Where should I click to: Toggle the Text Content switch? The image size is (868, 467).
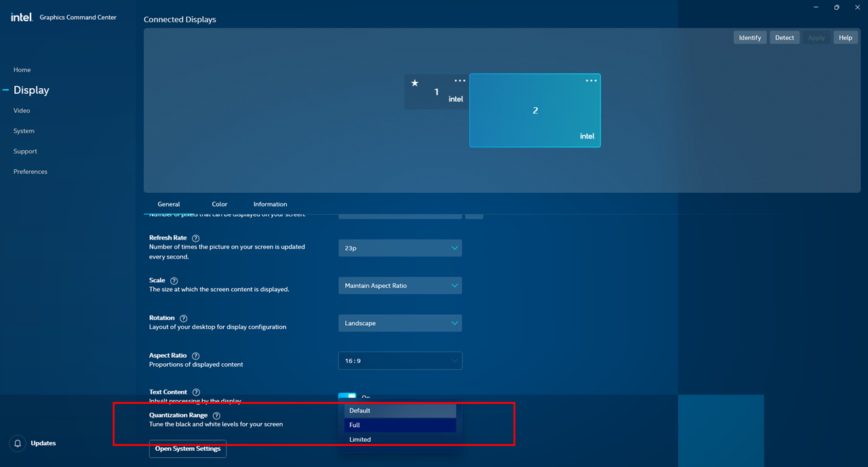pyautogui.click(x=347, y=397)
